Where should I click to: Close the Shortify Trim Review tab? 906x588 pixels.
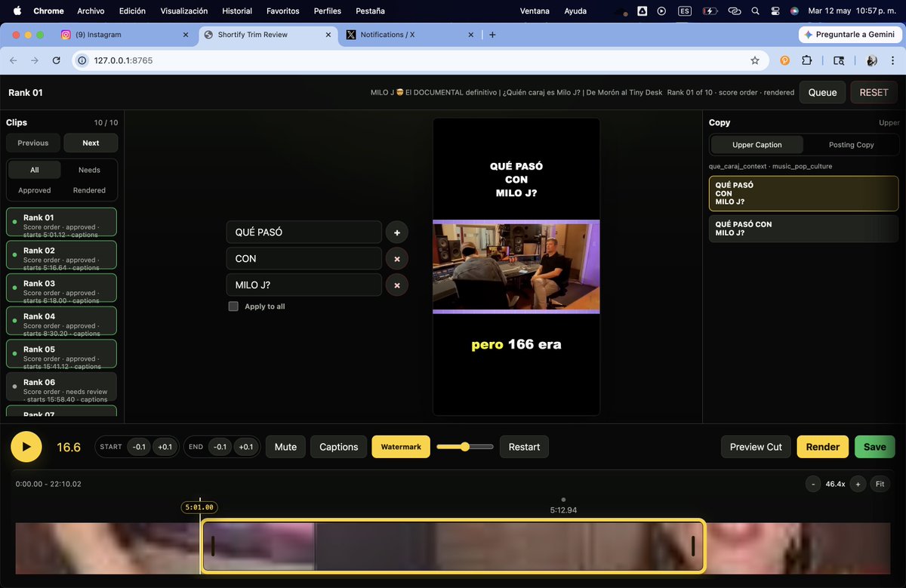328,35
